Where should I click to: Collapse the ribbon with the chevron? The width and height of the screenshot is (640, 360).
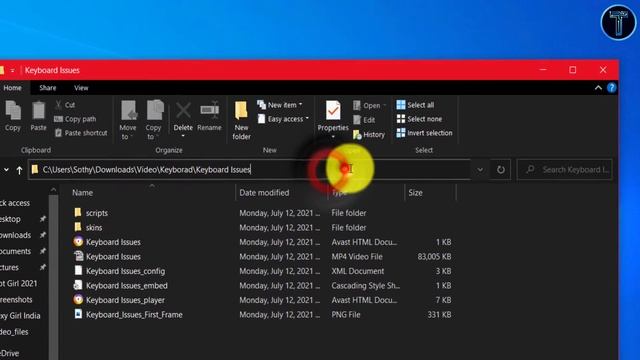pos(598,88)
